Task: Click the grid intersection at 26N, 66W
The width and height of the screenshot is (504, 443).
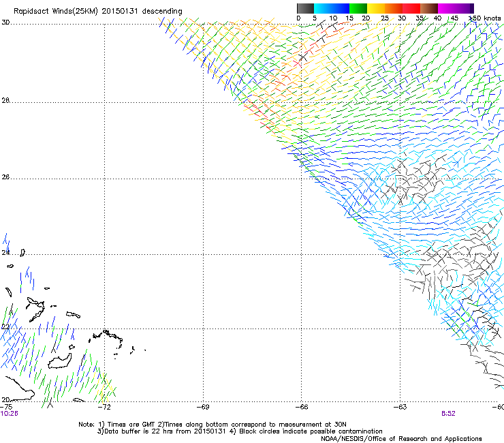Action: click(302, 179)
